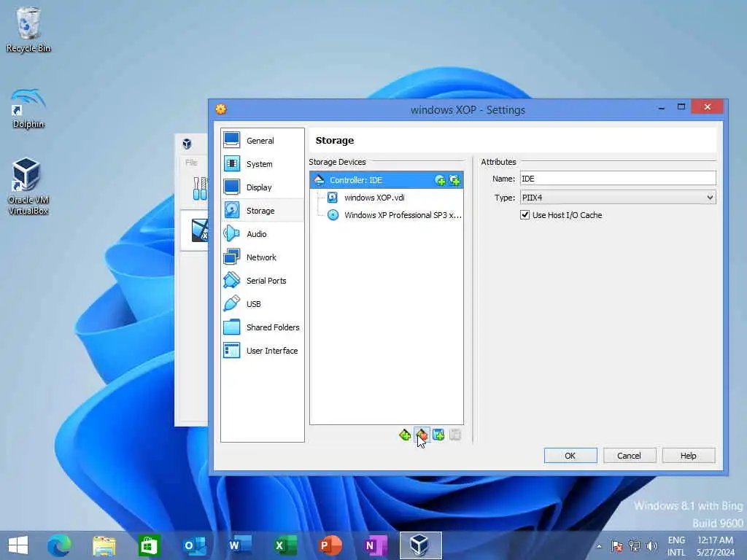Select the Recycle Bin desktop icon
The width and height of the screenshot is (747, 560).
(28, 29)
